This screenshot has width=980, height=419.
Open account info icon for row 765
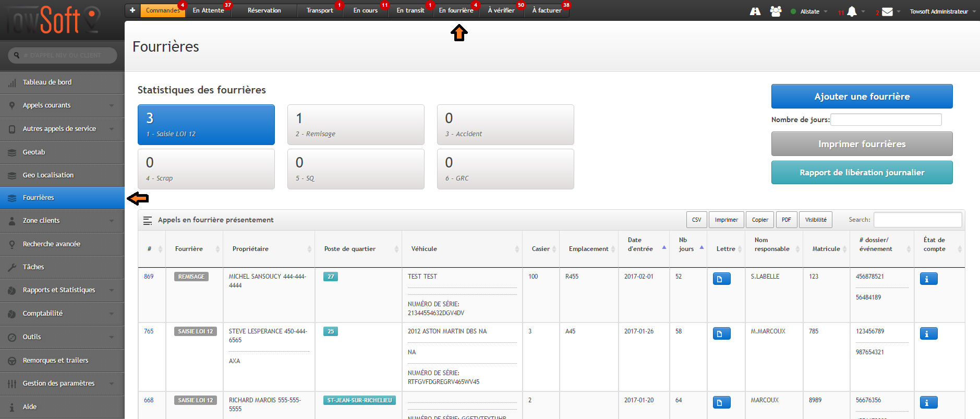pyautogui.click(x=928, y=334)
